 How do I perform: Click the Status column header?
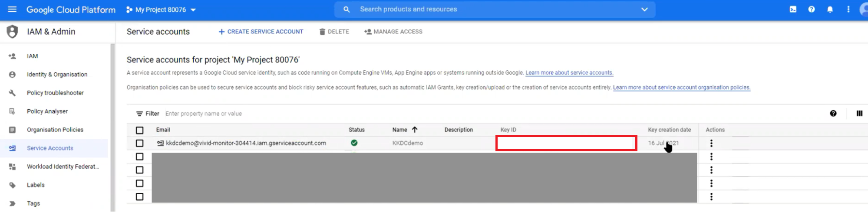coord(356,130)
